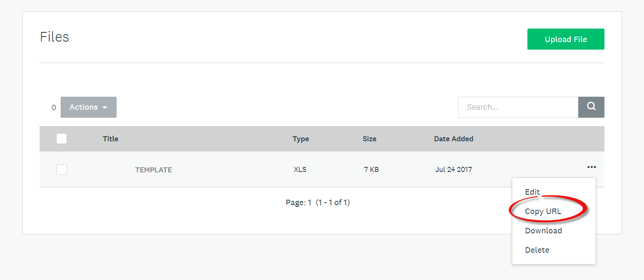Click inside the Search input field
Screen dimensions: 644x280
518,107
